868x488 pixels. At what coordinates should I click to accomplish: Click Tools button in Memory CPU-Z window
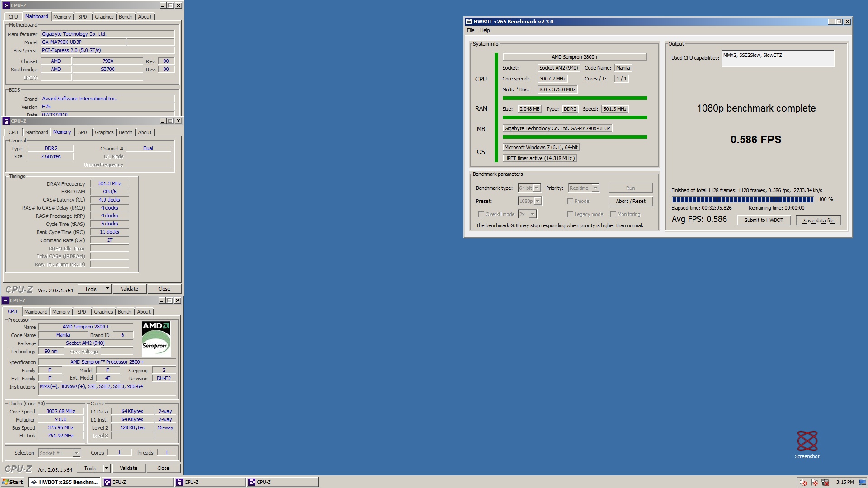point(91,289)
